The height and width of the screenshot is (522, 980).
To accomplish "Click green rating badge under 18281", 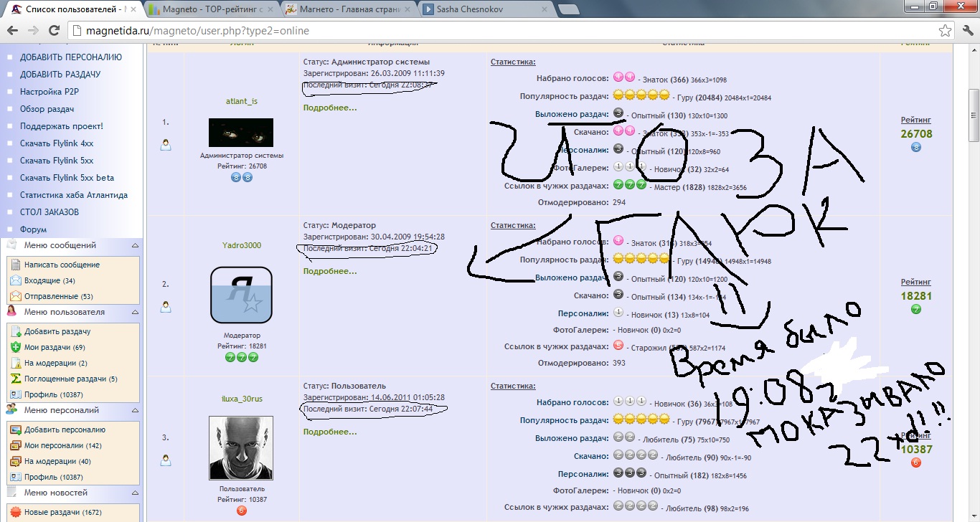I will click(916, 309).
